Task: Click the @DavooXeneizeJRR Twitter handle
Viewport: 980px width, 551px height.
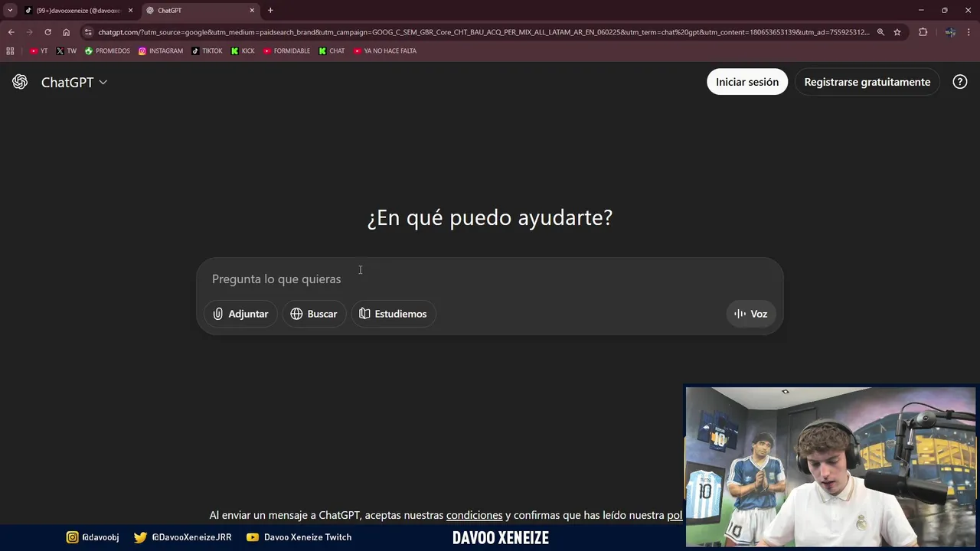Action: (x=183, y=537)
